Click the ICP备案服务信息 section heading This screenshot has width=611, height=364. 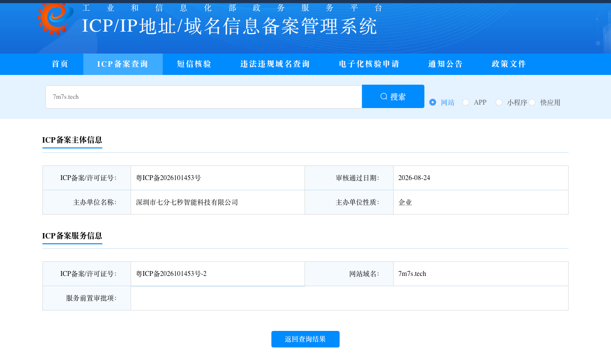click(x=72, y=236)
